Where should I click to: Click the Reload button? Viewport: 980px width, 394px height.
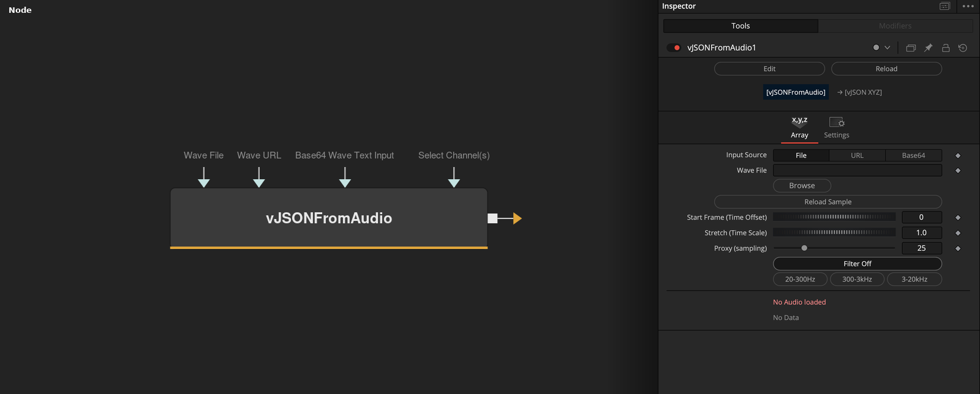(886, 69)
